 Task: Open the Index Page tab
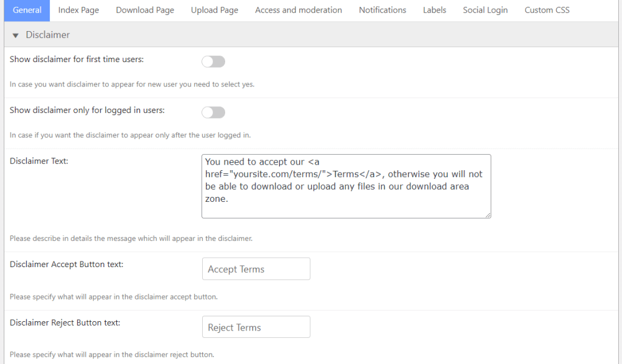(78, 10)
